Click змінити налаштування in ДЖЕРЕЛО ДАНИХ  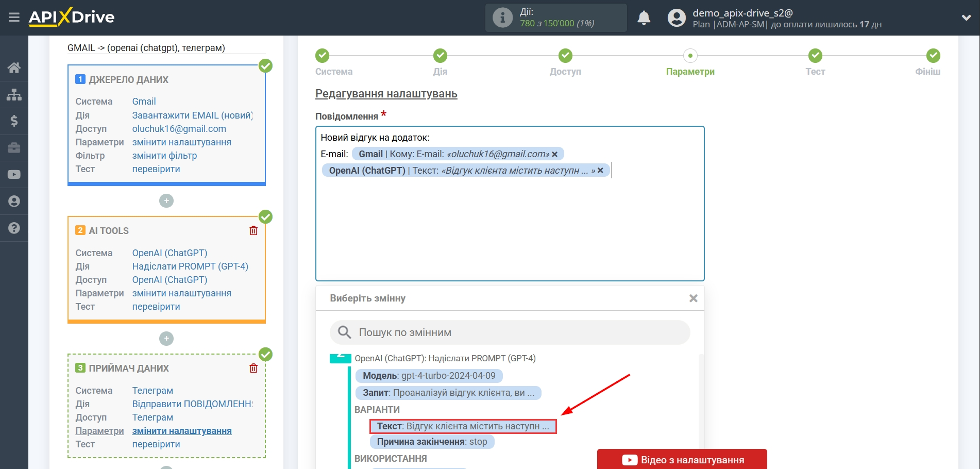click(181, 142)
